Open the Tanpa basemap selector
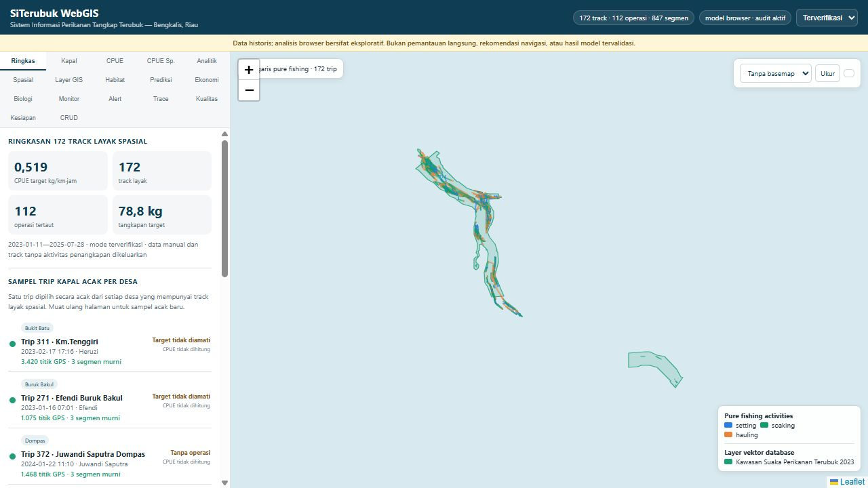Viewport: 868px width, 488px height. [775, 73]
